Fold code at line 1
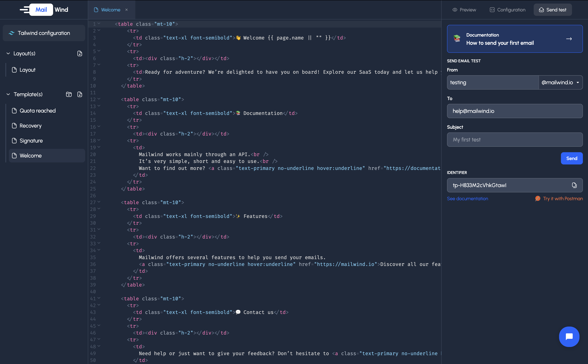The image size is (588, 364). (99, 23)
